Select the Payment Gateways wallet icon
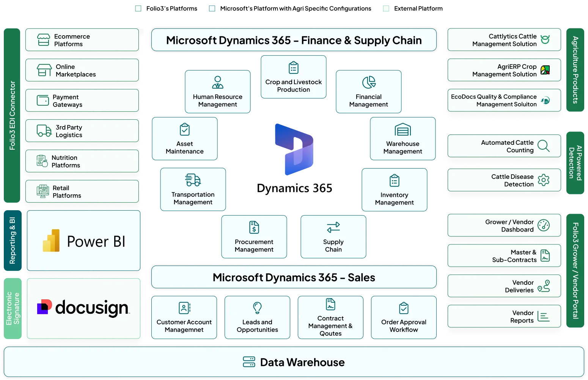The image size is (588, 380). pyautogui.click(x=43, y=100)
